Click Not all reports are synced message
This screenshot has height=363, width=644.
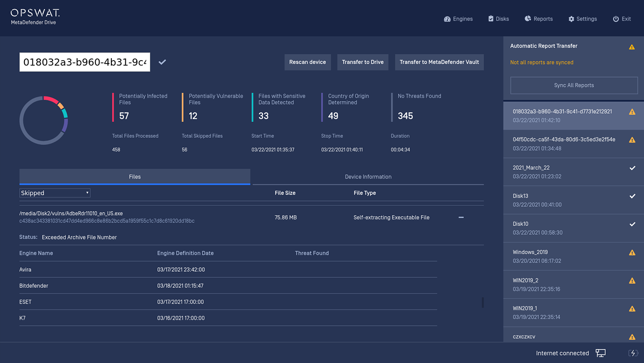pos(542,62)
